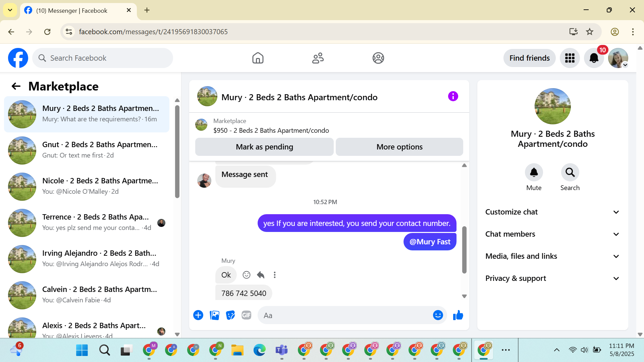Mute this conversation with bell icon
Screen dimensions: 644x362
(x=534, y=172)
